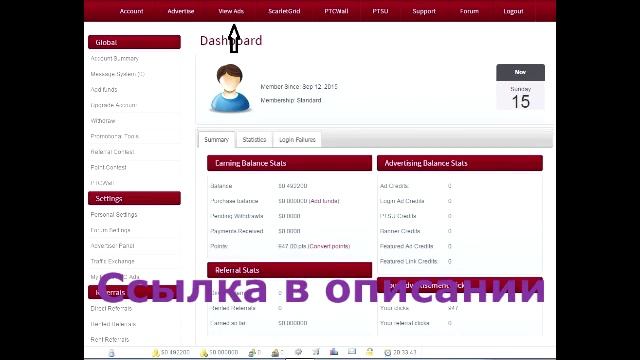Click the shopping cart icon in bottom bar
640x360 pixels.
(x=316, y=352)
